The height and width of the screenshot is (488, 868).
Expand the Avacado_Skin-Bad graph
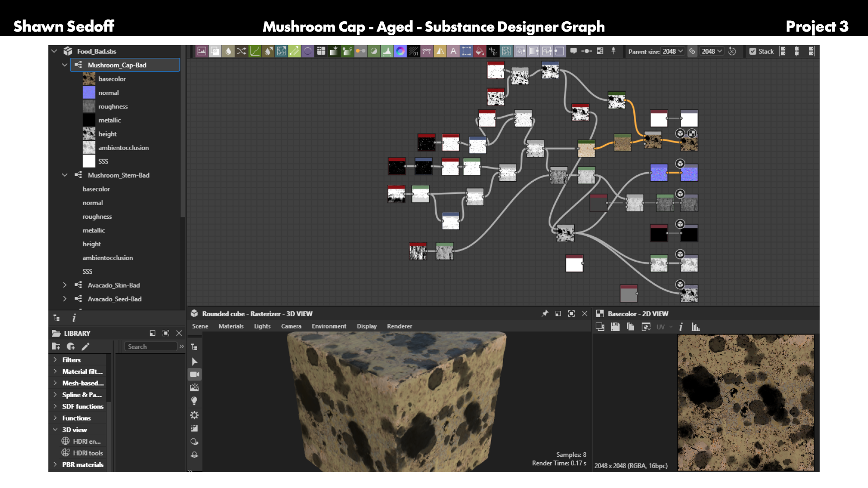[x=65, y=285]
